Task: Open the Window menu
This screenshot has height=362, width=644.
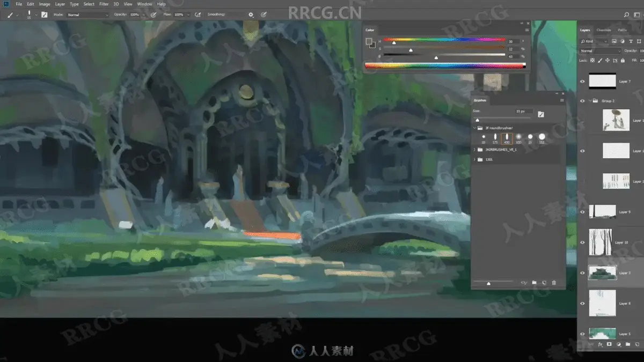Action: tap(144, 4)
